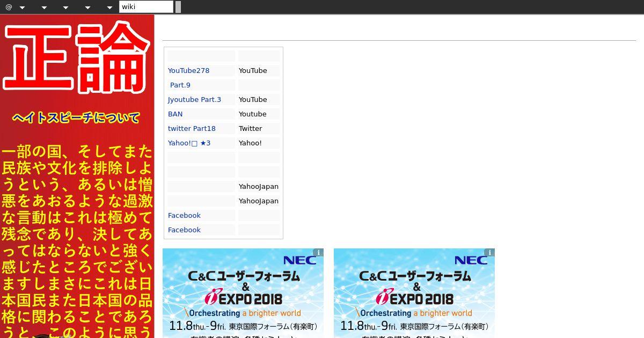This screenshot has height=338, width=644.
Task: Click the large 正論 banner heading
Action: (x=77, y=58)
